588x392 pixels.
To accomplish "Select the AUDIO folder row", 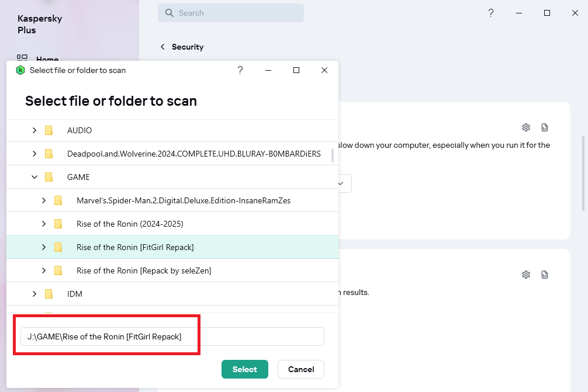I will (x=172, y=130).
